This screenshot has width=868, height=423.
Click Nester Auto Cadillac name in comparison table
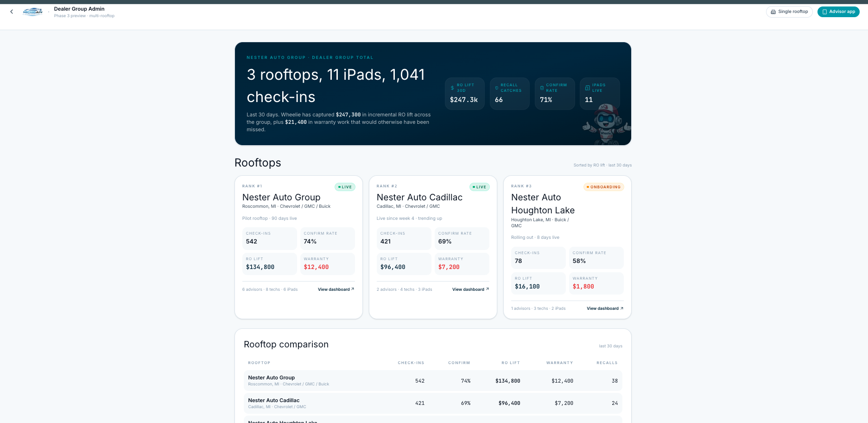coord(274,400)
